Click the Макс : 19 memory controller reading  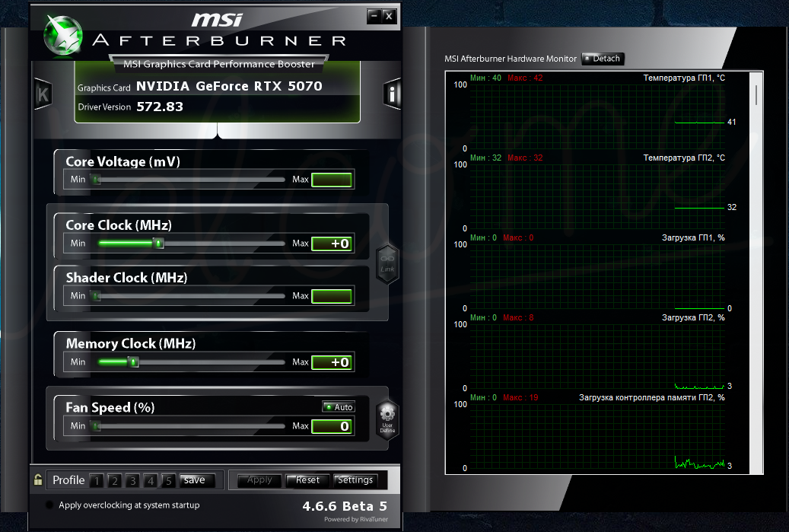click(520, 397)
